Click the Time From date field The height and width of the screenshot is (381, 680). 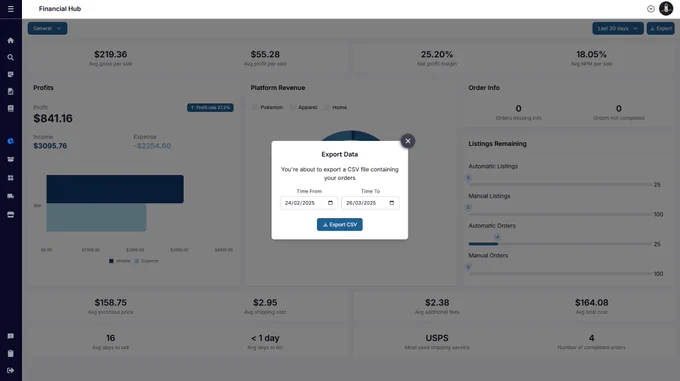(309, 203)
